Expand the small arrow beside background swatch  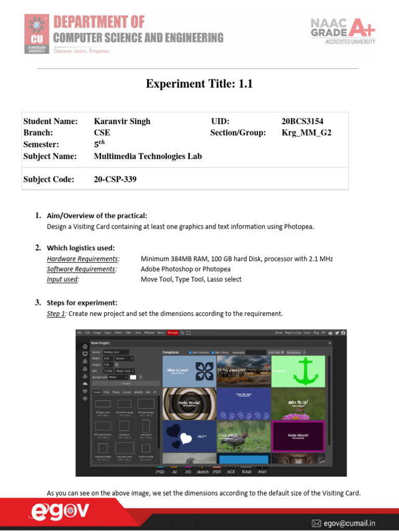(x=140, y=377)
